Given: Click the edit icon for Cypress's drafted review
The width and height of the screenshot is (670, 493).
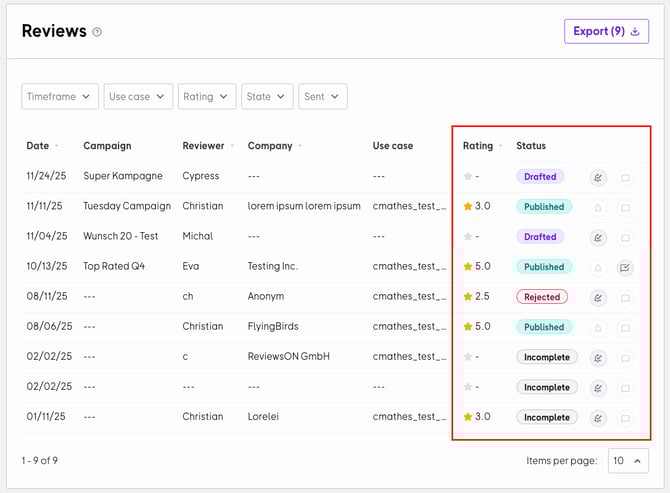Looking at the screenshot, I should coord(598,178).
